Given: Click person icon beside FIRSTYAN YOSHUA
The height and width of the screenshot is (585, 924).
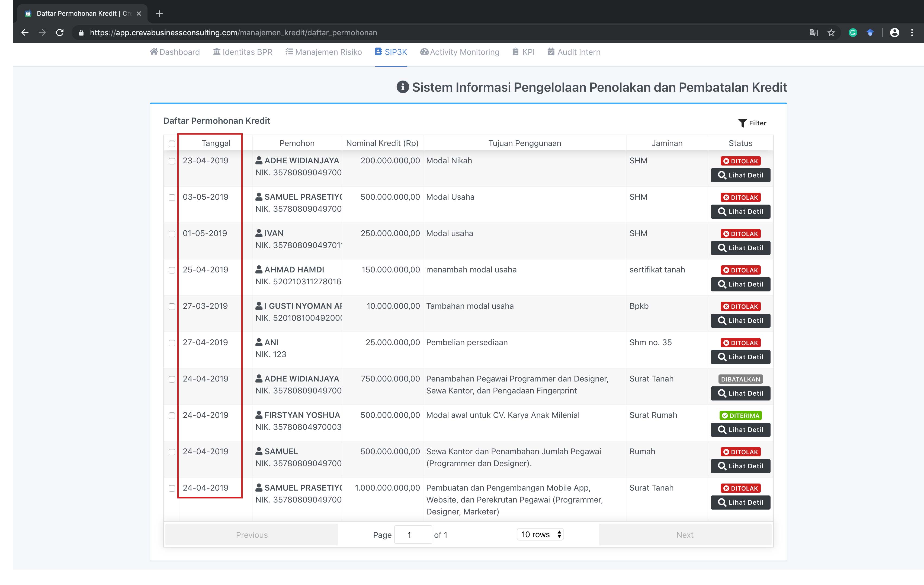Looking at the screenshot, I should 259,415.
